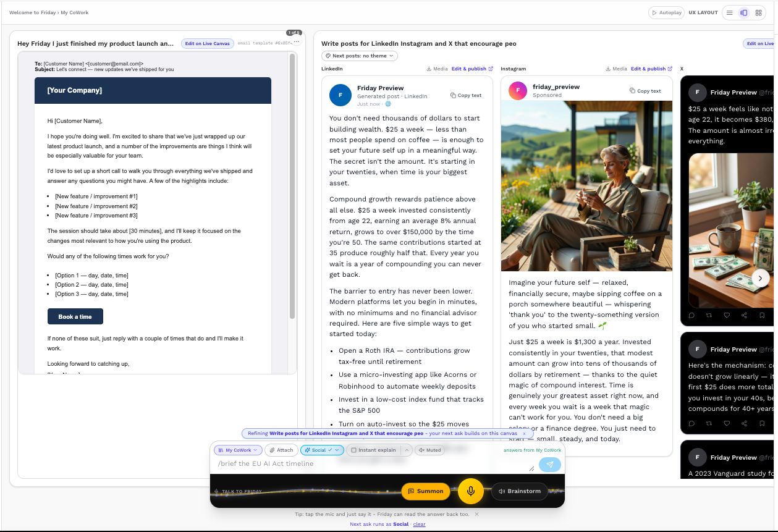
Task: Copy text of the LinkedIn post
Action: [466, 95]
